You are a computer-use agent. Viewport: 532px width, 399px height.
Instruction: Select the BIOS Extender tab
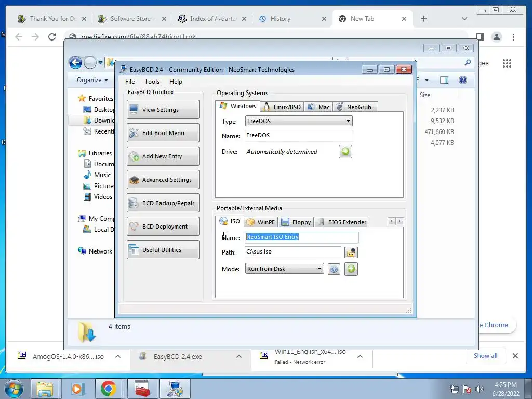tap(342, 222)
